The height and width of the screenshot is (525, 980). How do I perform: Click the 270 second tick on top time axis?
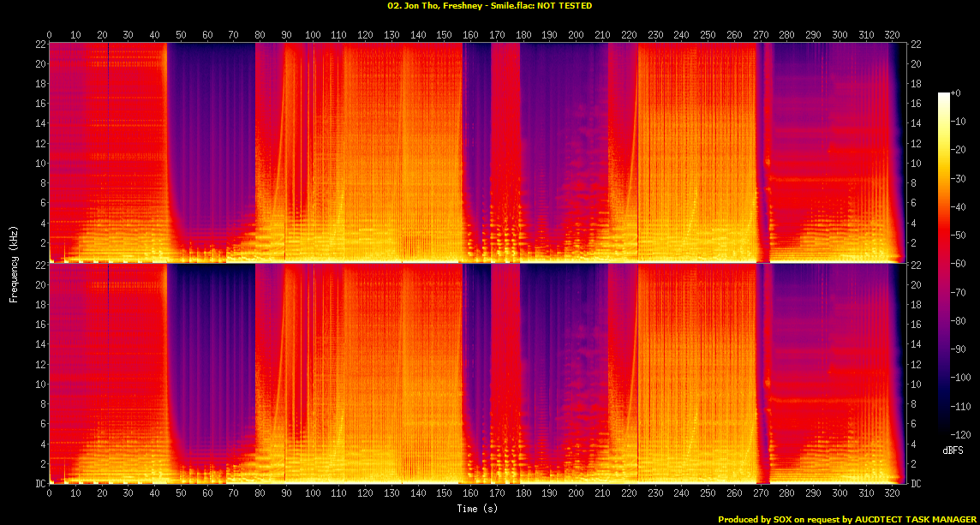pos(760,35)
